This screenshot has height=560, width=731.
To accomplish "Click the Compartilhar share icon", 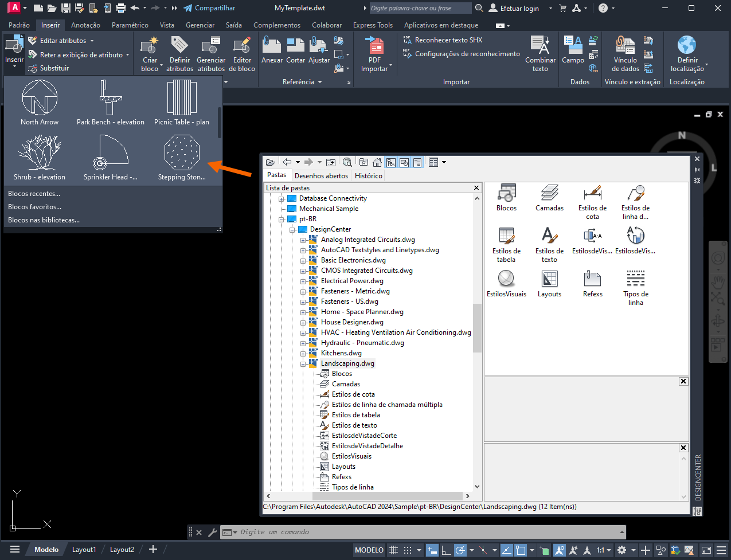I will pyautogui.click(x=209, y=8).
